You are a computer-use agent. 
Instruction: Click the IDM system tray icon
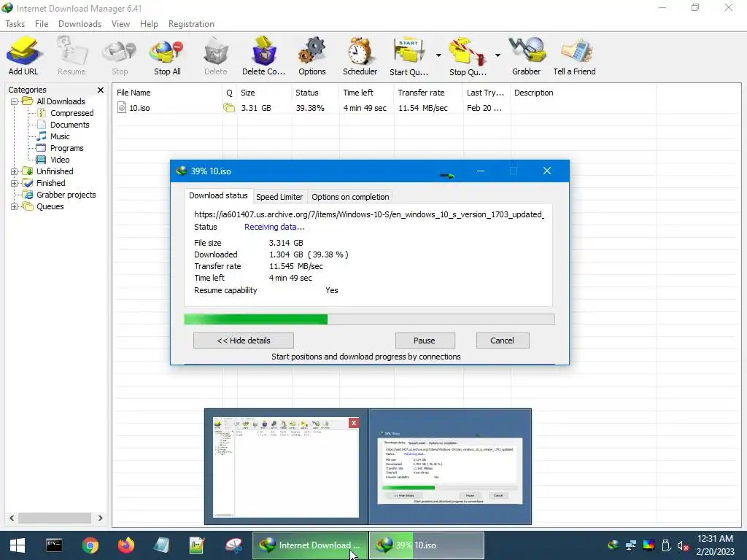pos(614,545)
